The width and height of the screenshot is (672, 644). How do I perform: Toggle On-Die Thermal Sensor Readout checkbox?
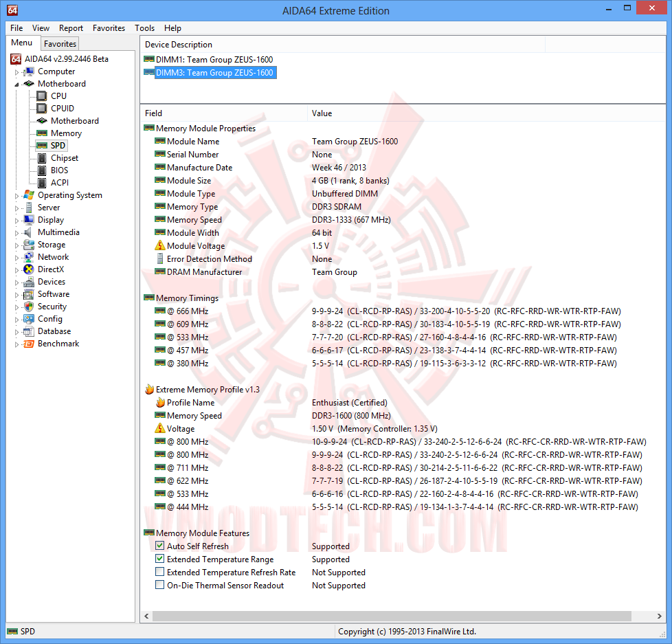[x=159, y=585]
